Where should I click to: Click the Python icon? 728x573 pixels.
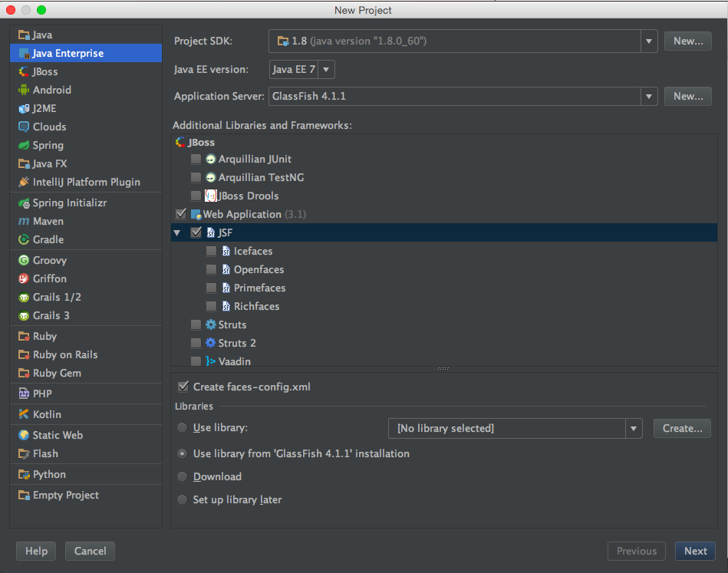pos(24,474)
